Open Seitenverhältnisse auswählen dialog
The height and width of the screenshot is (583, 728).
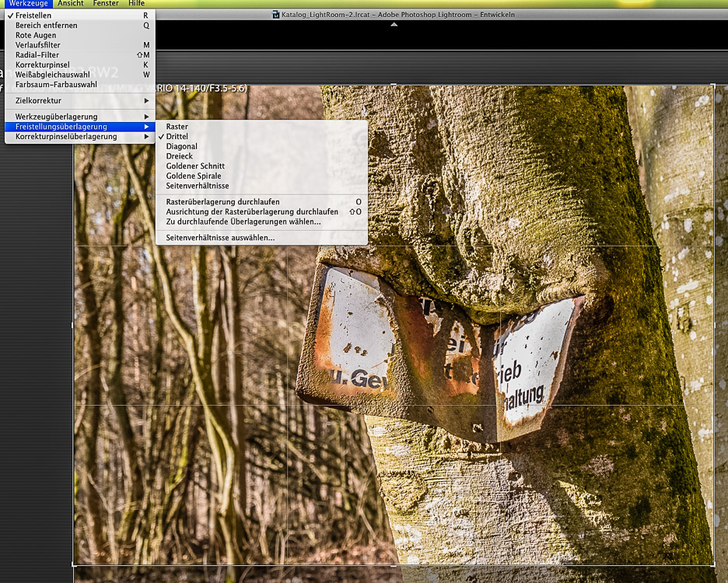tap(262, 238)
